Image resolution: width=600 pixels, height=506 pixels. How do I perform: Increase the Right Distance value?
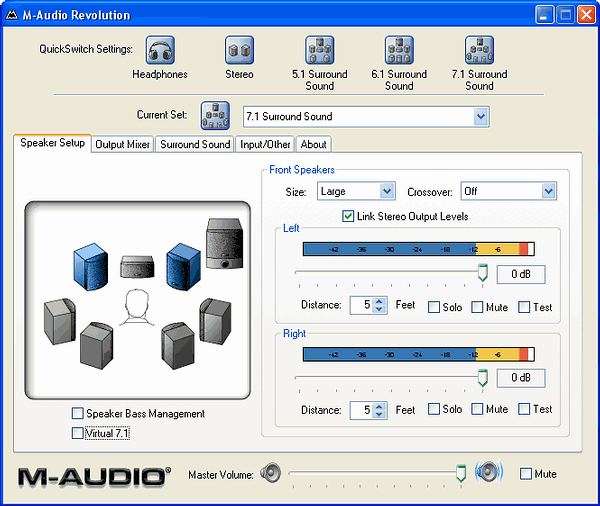click(379, 406)
